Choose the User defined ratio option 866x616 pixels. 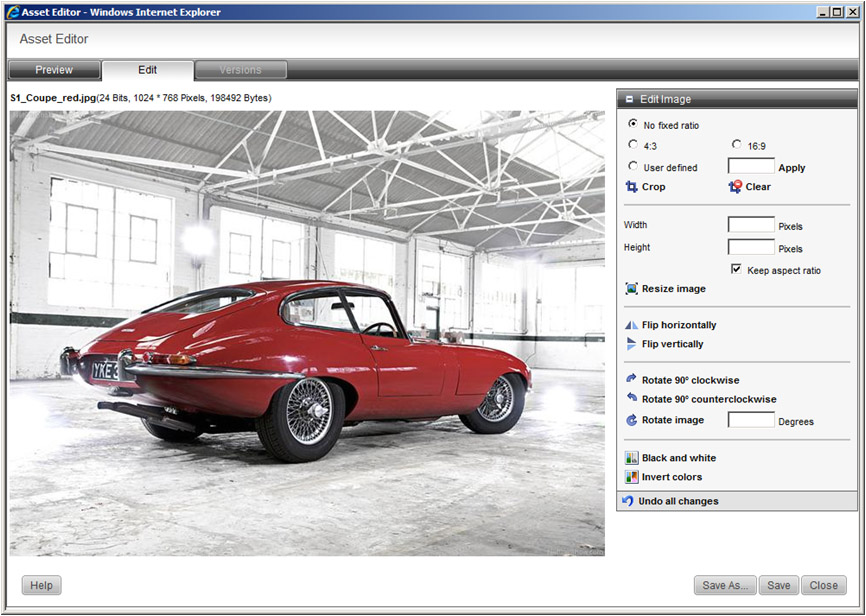point(632,167)
